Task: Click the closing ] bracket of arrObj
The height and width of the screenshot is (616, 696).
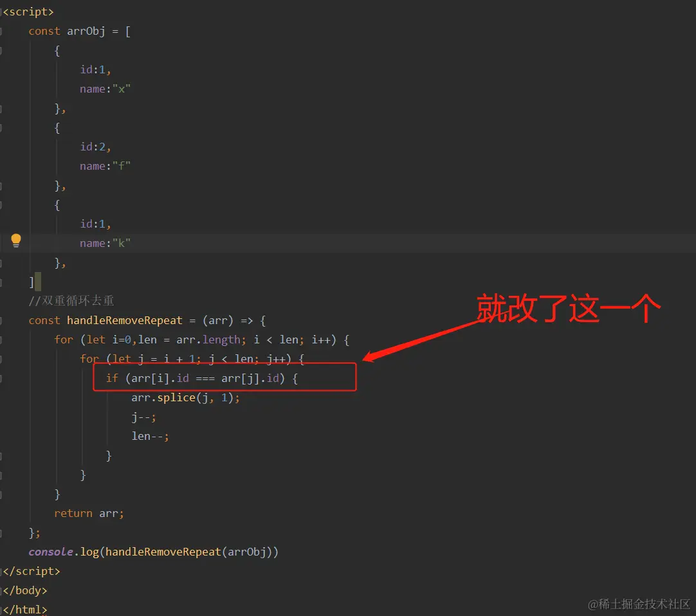Action: click(32, 282)
